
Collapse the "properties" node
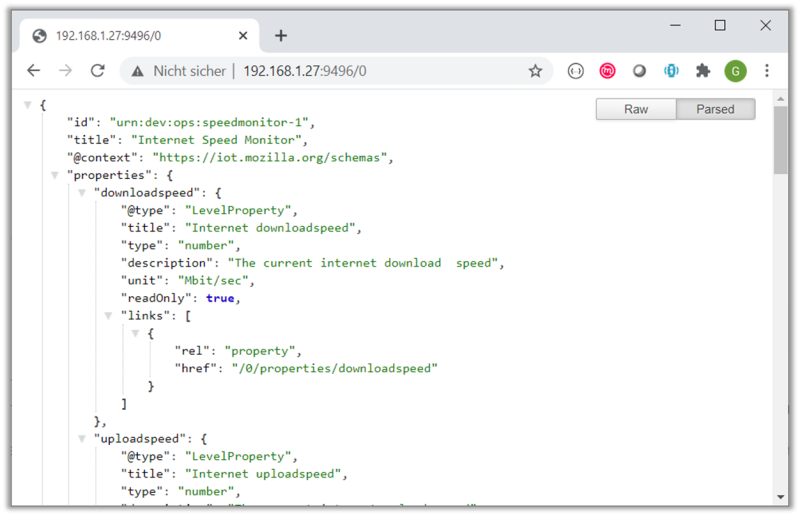click(55, 175)
